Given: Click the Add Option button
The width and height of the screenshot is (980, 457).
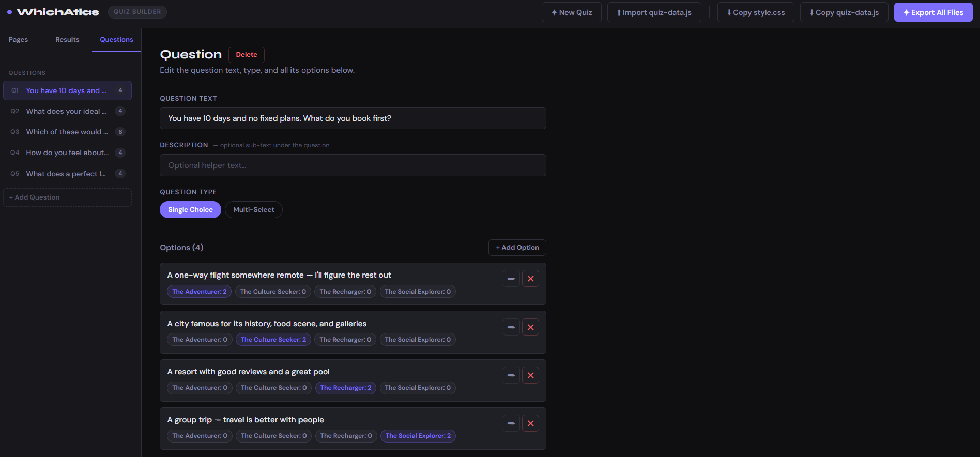Looking at the screenshot, I should [x=517, y=248].
